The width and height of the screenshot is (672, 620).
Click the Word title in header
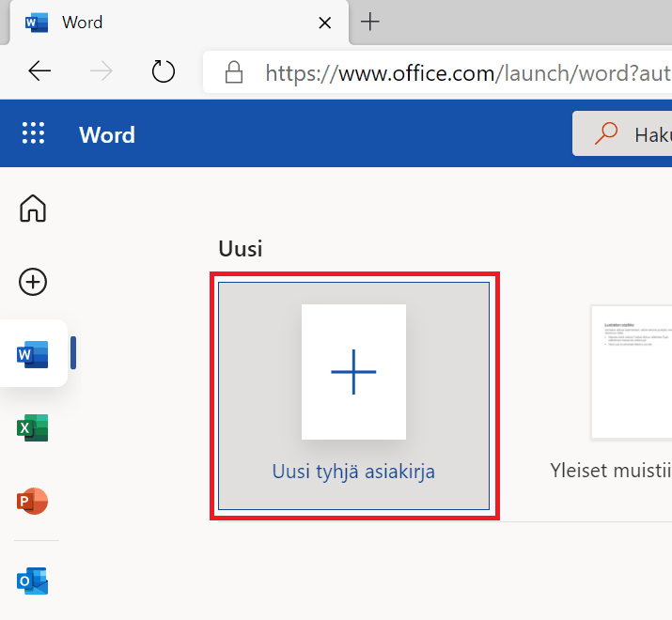click(107, 135)
